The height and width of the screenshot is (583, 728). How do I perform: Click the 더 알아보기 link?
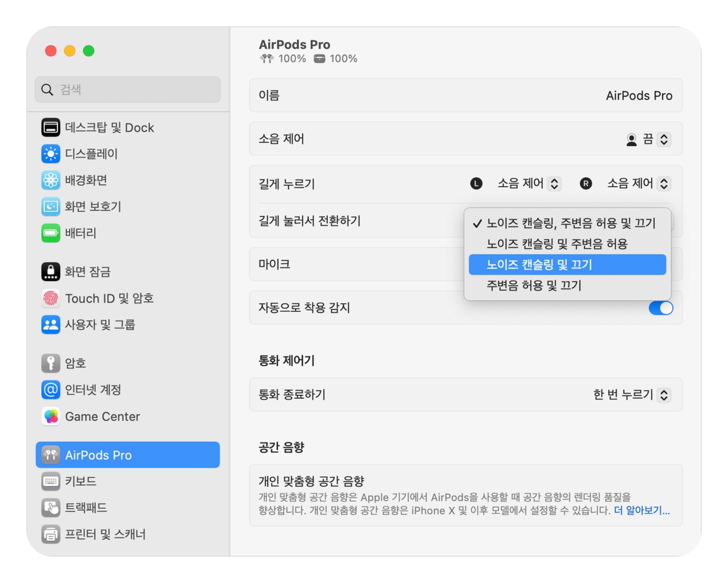[x=641, y=510]
